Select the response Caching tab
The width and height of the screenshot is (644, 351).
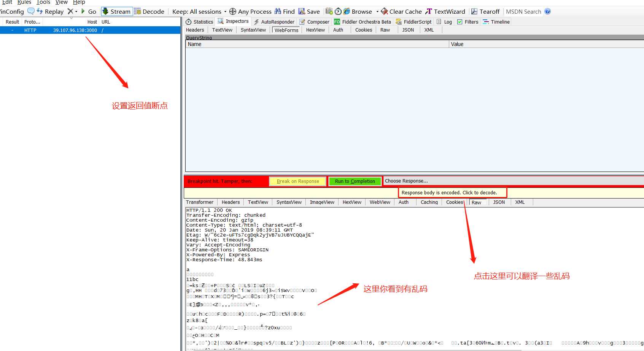(x=429, y=202)
